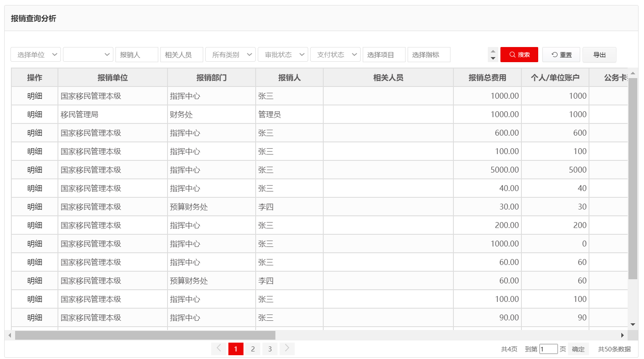
Task: Open 明细 details for the 移民管理局 财务处 row
Action: point(35,114)
